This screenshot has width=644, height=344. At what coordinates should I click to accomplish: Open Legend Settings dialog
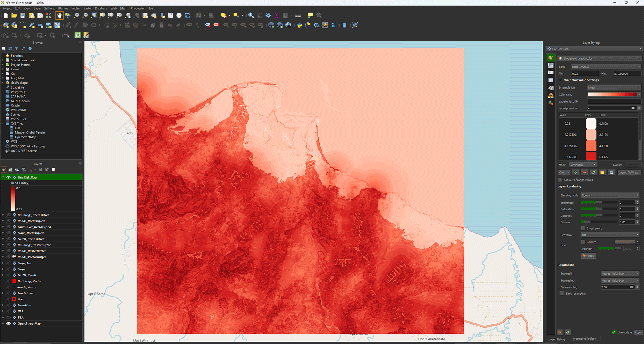(x=629, y=172)
